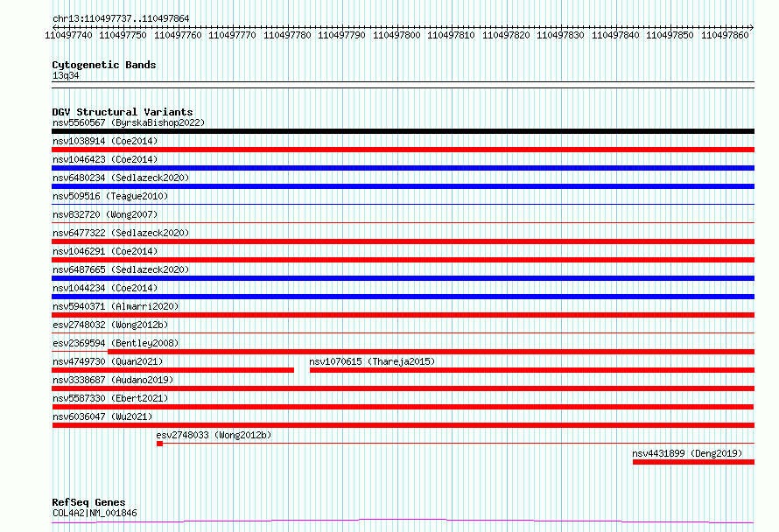Click ruler position 110497830
779x532 pixels.
click(x=560, y=35)
